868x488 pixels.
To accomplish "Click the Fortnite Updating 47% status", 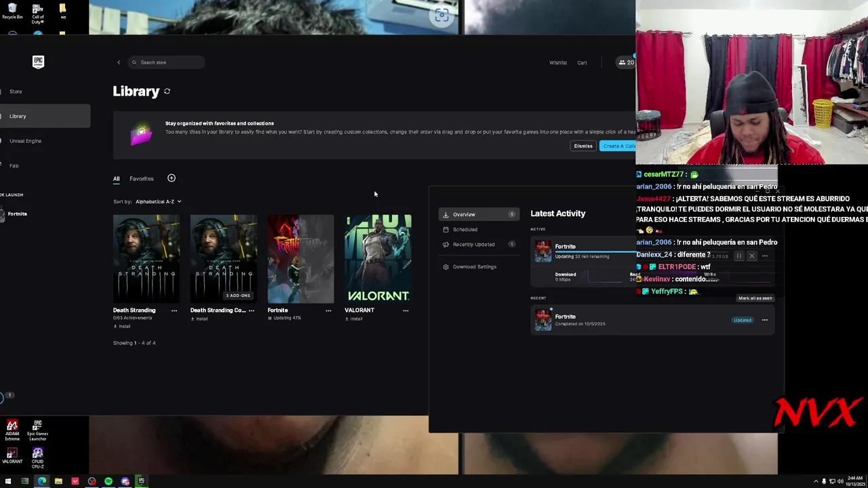I will tap(285, 318).
